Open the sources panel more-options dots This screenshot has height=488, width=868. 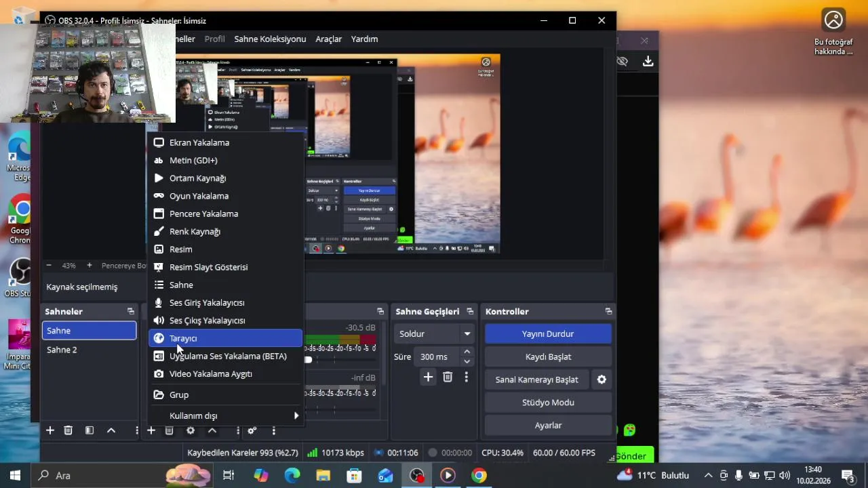coord(237,430)
